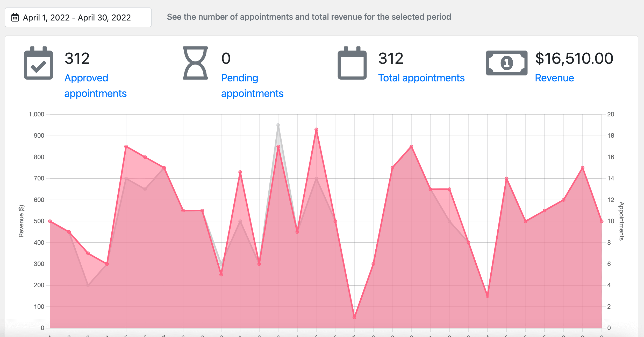Click the 312 count above Total appointments

pyautogui.click(x=391, y=58)
